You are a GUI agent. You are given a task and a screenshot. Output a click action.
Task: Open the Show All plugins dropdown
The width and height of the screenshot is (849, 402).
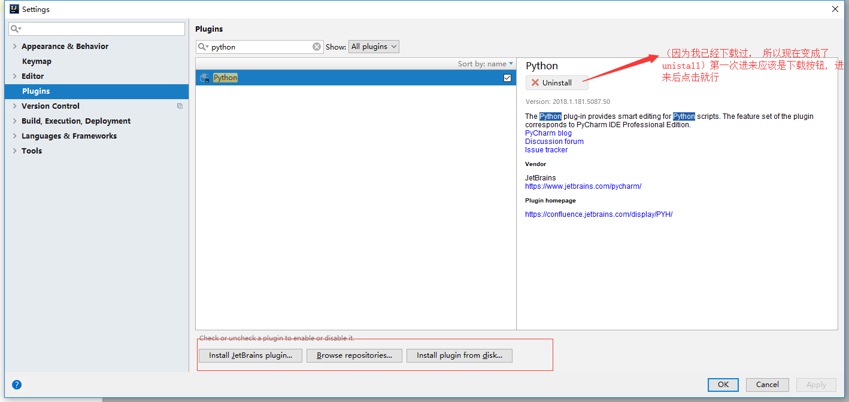coord(374,47)
